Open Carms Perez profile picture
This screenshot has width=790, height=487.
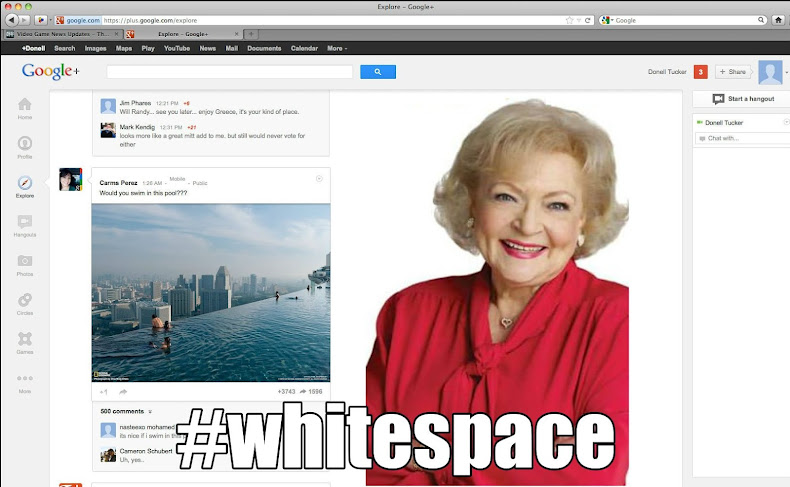tap(71, 179)
